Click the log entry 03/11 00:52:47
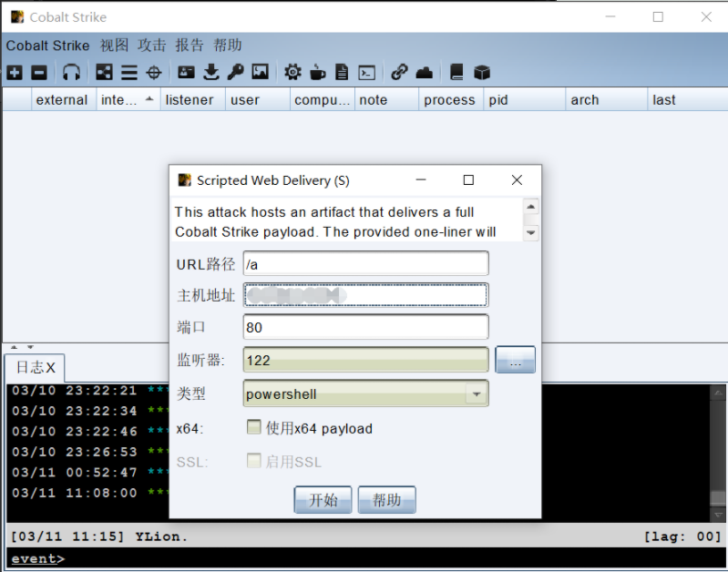The width and height of the screenshot is (728, 572). tap(88, 472)
